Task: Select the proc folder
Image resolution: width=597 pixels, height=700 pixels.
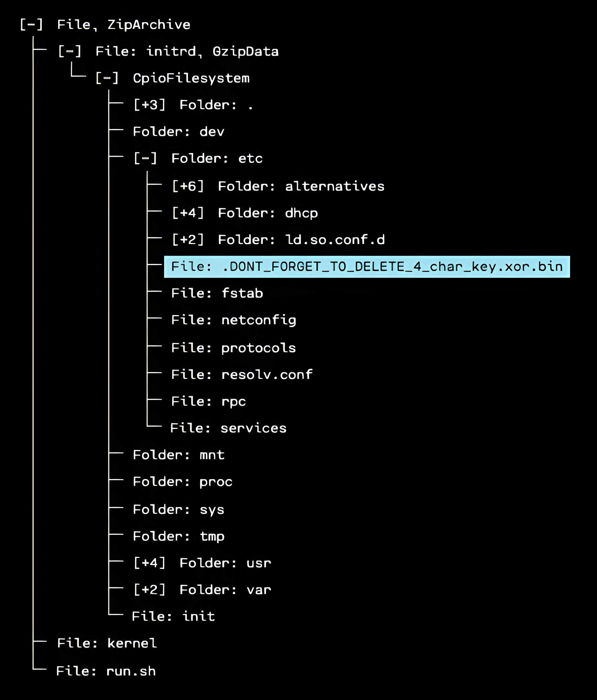Action: pyautogui.click(x=182, y=482)
